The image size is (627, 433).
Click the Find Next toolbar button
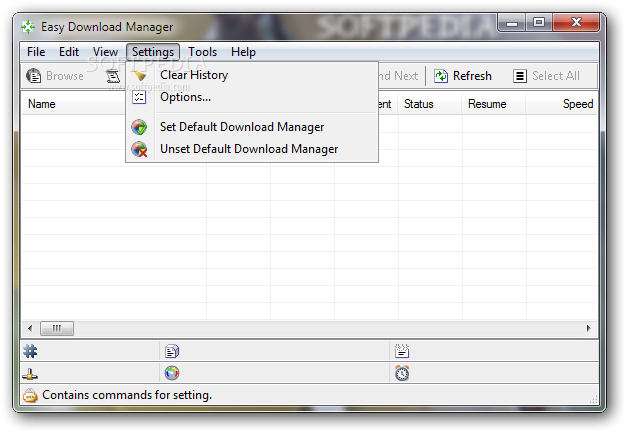pyautogui.click(x=398, y=76)
